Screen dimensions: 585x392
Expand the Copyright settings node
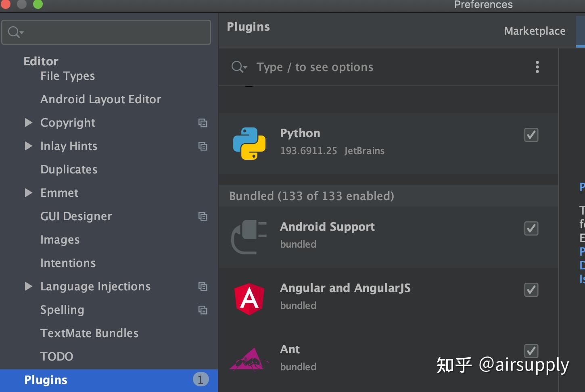click(x=28, y=123)
